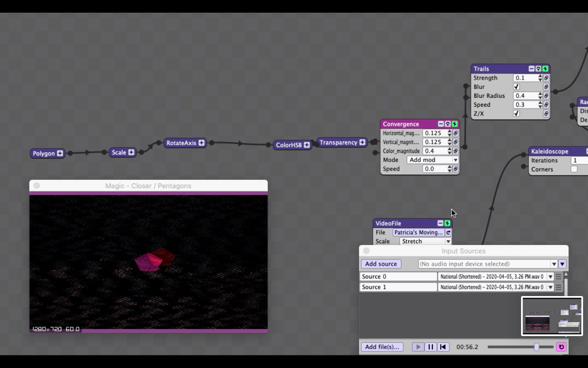Click the link icon beside Trails Z/X
Image resolution: width=588 pixels, height=368 pixels.
[x=546, y=114]
